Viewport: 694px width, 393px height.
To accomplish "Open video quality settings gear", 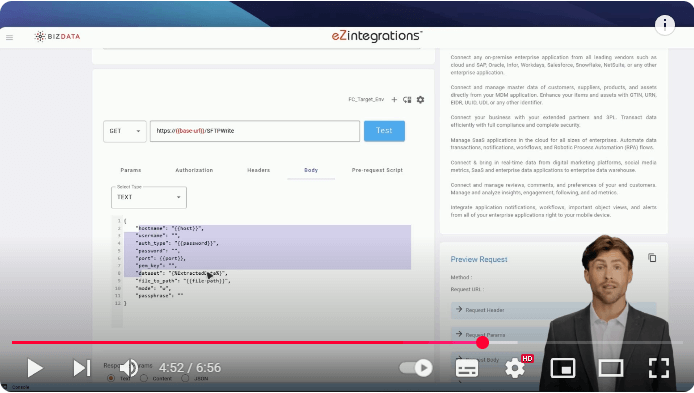I will (515, 368).
